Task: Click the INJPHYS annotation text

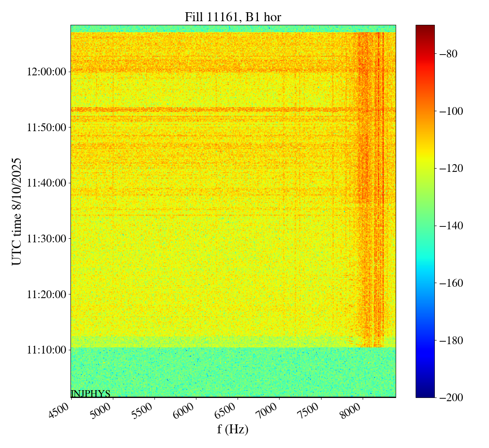Action: click(90, 393)
